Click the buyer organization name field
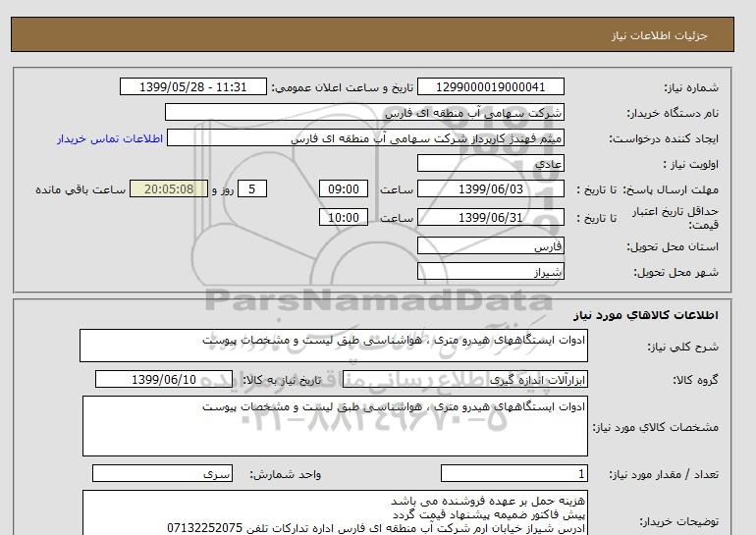 coord(364,112)
